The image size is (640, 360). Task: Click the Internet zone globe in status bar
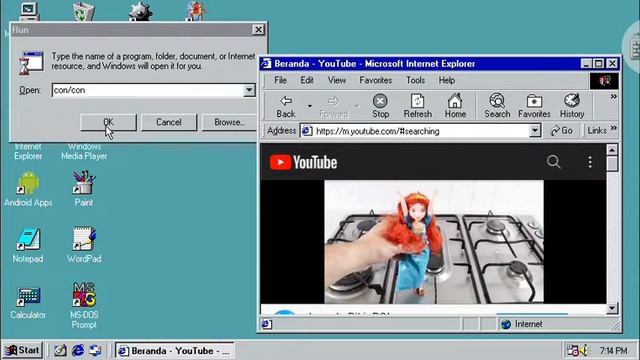[506, 324]
